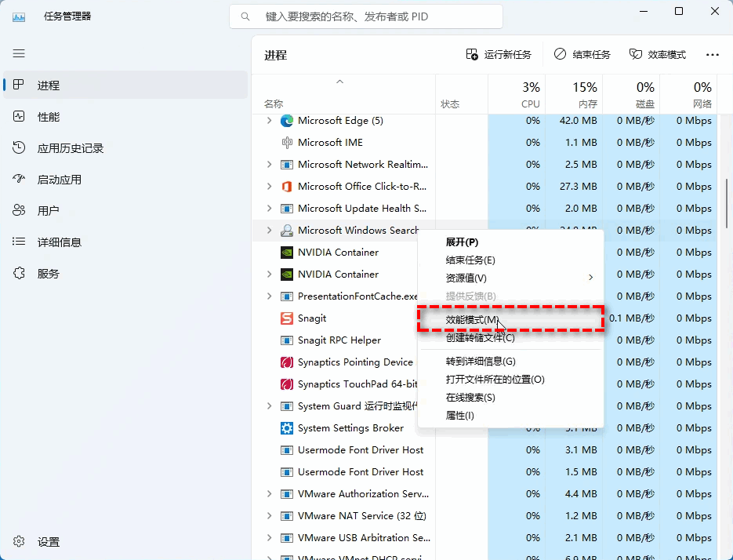Select first Usermode Font Driver Host, 3.1 MB
The height and width of the screenshot is (560, 733).
point(484,450)
